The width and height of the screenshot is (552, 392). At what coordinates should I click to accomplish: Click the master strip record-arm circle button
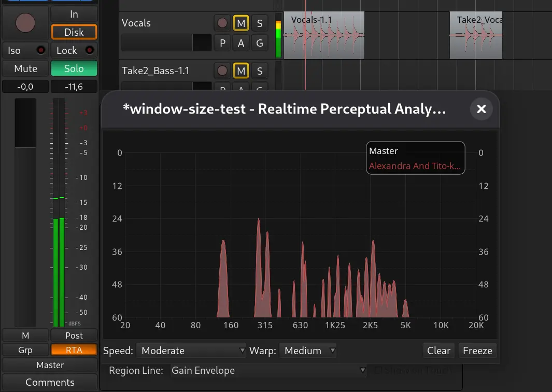click(x=25, y=23)
